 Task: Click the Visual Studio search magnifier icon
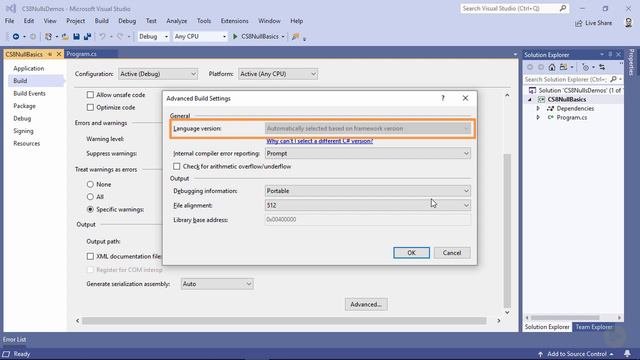[563, 8]
